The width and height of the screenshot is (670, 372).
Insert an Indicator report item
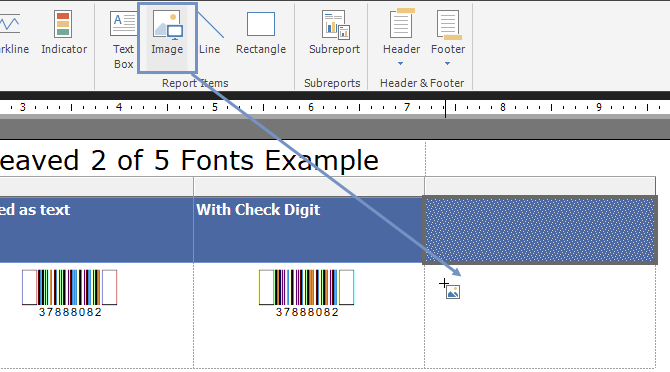[64, 33]
